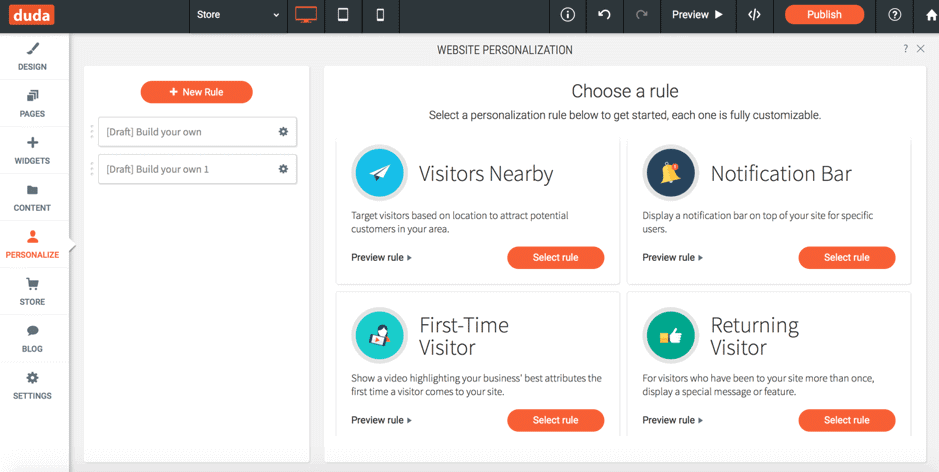The width and height of the screenshot is (939, 472).
Task: Select the Notification Bar rule
Action: (x=846, y=258)
